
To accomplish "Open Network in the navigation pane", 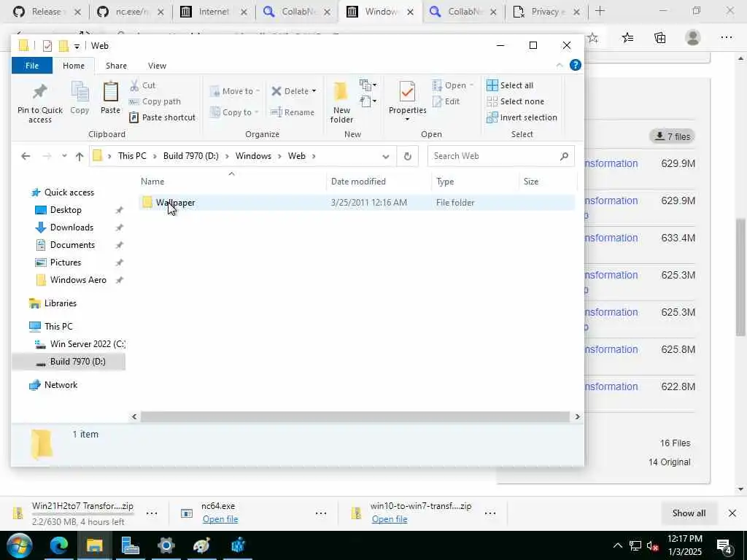I will [53, 385].
